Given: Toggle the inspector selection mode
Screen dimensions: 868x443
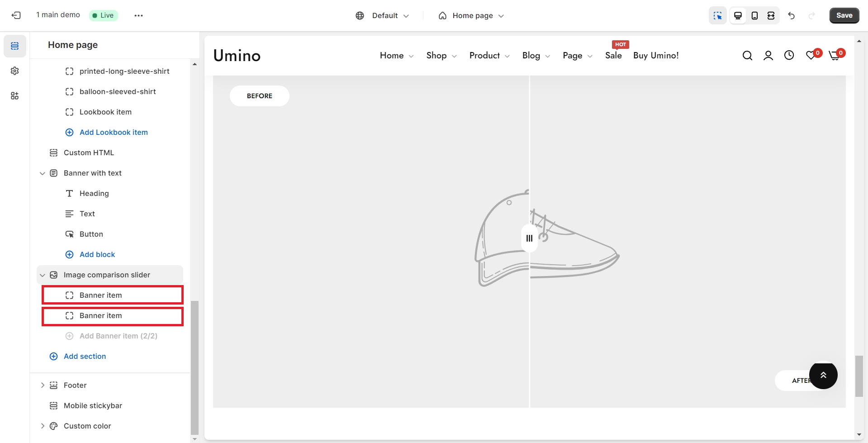Looking at the screenshot, I should (717, 16).
